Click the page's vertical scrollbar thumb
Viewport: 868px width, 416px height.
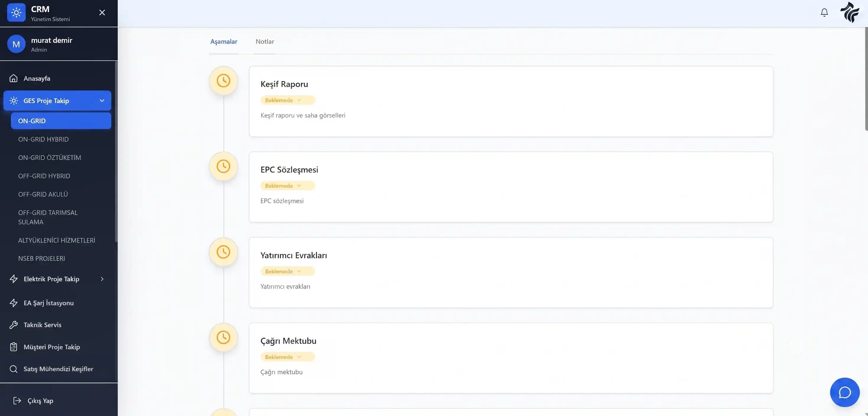[866, 79]
